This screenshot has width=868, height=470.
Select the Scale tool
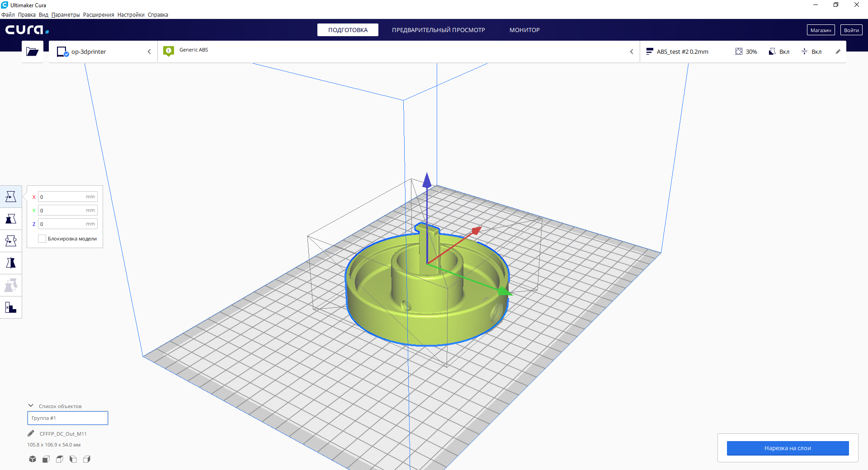[x=11, y=219]
